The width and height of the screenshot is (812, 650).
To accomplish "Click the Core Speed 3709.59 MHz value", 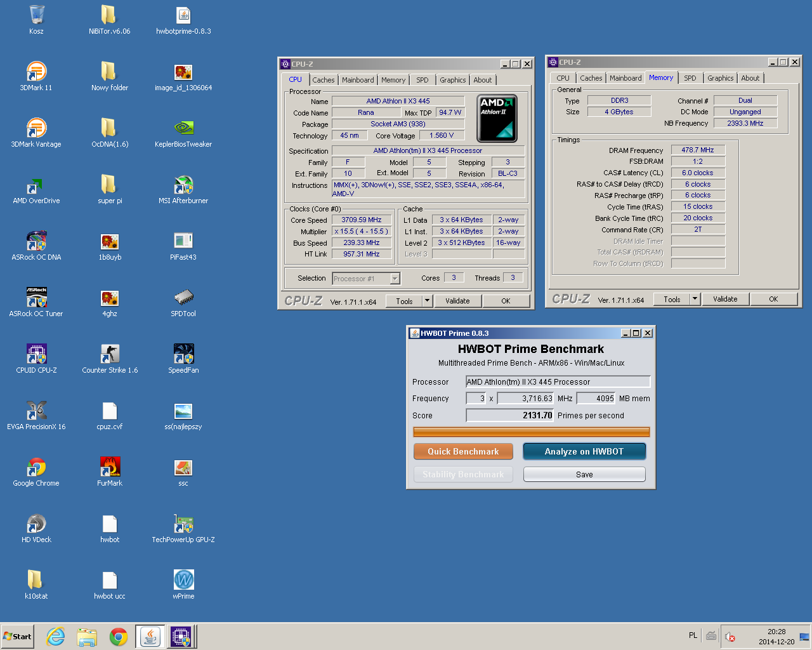I will (x=362, y=220).
